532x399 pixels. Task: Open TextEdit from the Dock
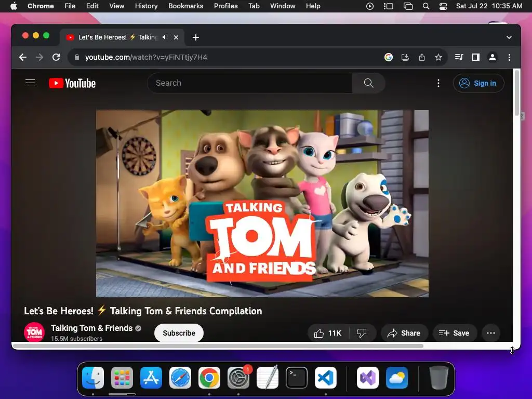(x=268, y=378)
